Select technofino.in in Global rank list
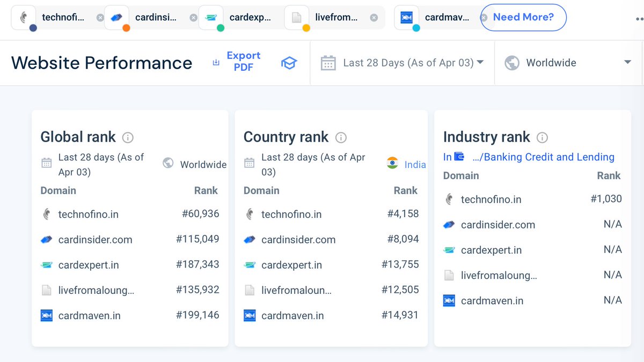 [x=89, y=215]
